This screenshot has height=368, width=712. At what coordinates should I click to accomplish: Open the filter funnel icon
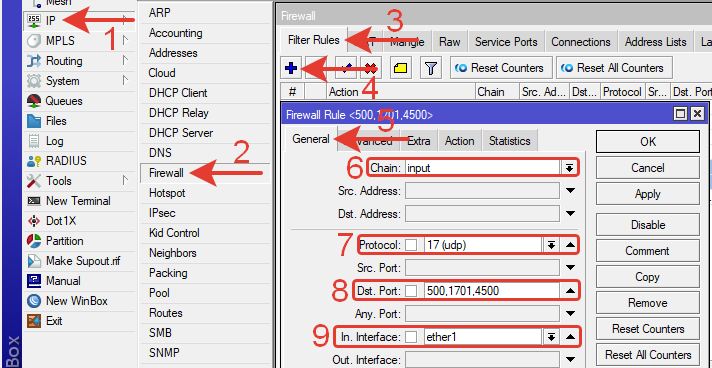click(x=430, y=69)
